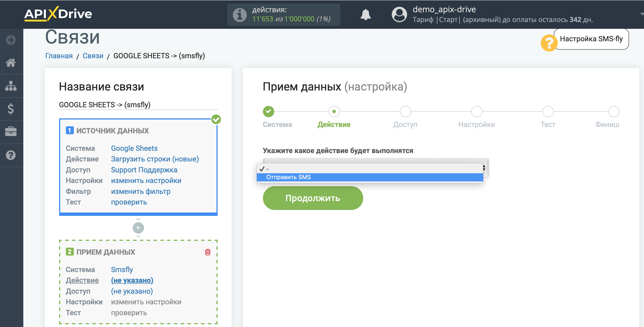Image resolution: width=644 pixels, height=327 pixels.
Task: Edit connection name GOOGLE SHEETS -> (smsfly) field
Action: point(138,105)
